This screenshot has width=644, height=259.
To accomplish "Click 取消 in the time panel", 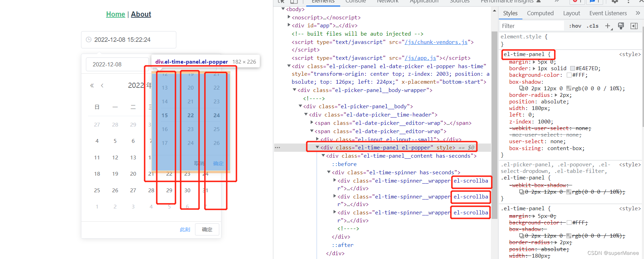I will click(199, 164).
